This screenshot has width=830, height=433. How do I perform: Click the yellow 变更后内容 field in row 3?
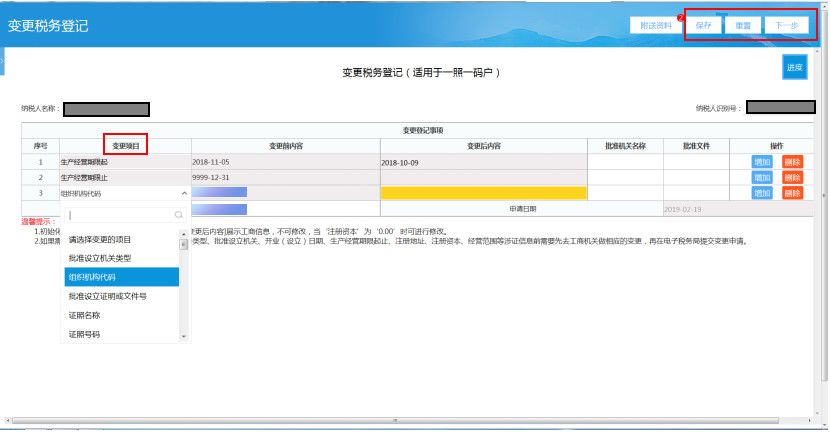pos(483,193)
